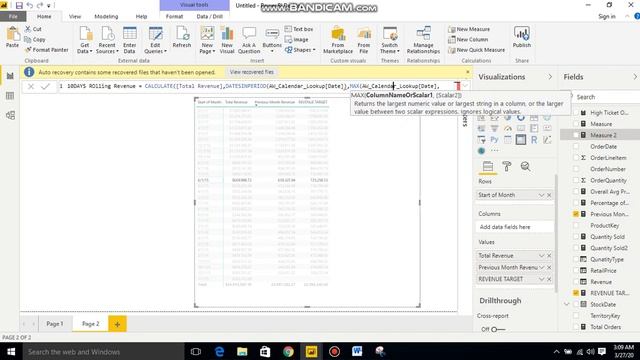Screen dimensions: 640x360
Task: Commit the formula with checkmark
Action: (45, 86)
